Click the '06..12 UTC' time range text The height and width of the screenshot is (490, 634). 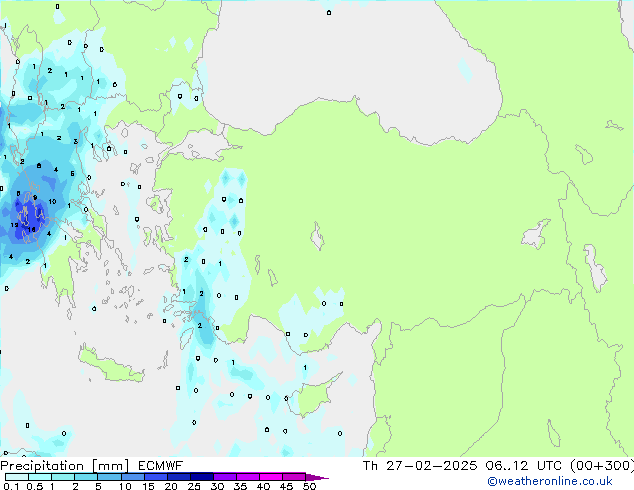click(x=523, y=466)
